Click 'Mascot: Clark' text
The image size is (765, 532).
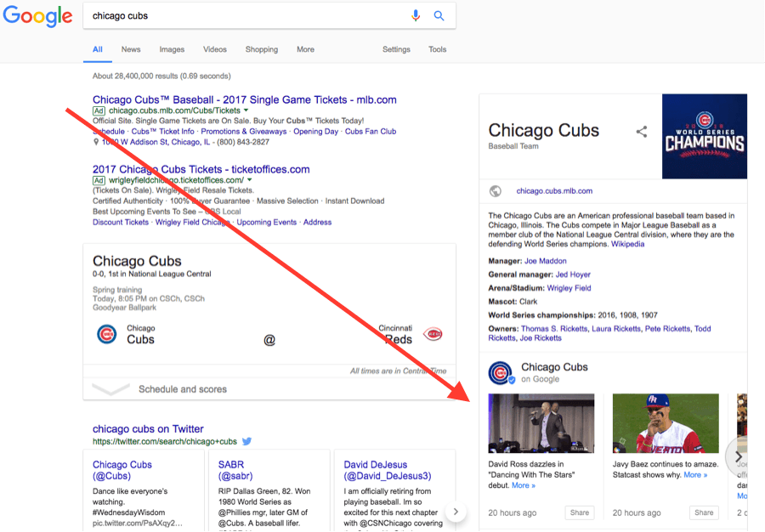(513, 302)
